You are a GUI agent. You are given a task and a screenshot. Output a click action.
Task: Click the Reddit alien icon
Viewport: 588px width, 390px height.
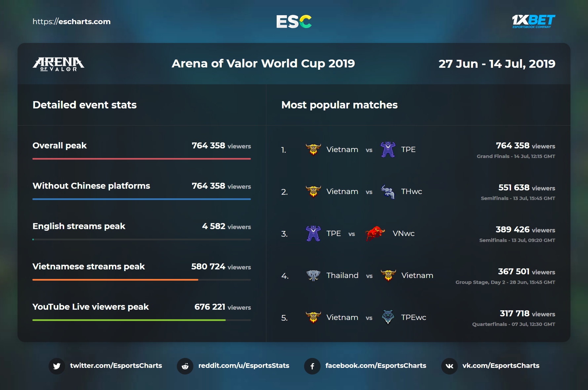coord(185,366)
